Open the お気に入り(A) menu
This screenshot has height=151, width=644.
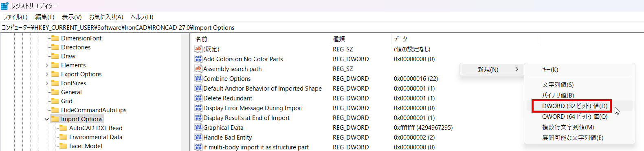(x=106, y=17)
